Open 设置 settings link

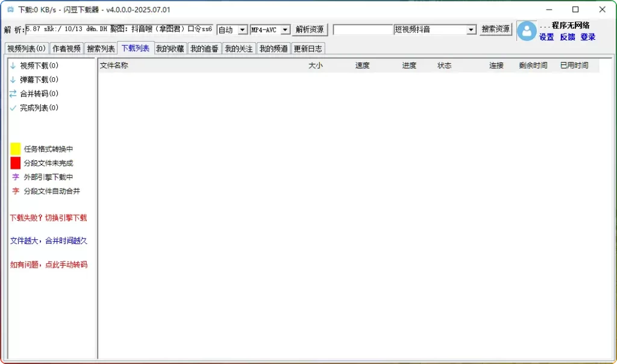[x=547, y=37]
